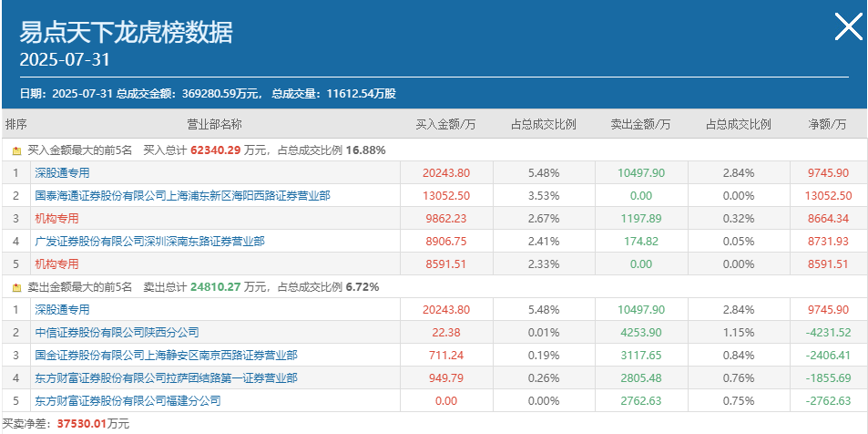
Task: Click the 卖出金额/万 column header
Action: [640, 124]
